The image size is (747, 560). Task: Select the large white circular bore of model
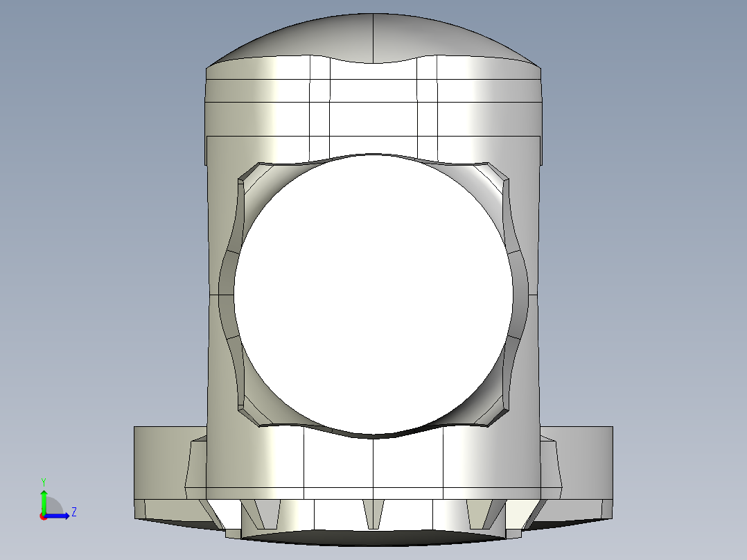(x=373, y=295)
